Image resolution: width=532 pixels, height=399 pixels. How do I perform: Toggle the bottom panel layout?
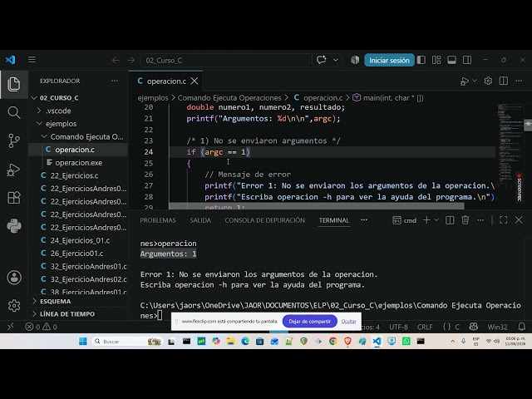click(451, 60)
